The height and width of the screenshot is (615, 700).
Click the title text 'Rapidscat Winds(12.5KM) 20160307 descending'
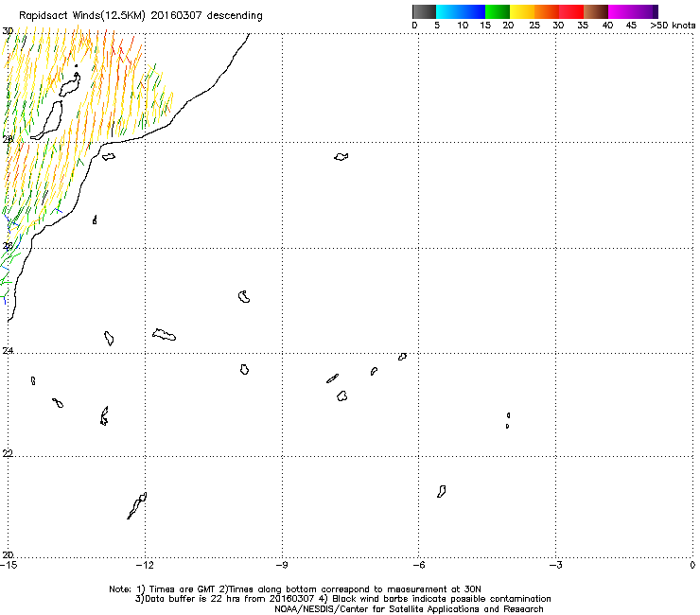coord(141,16)
